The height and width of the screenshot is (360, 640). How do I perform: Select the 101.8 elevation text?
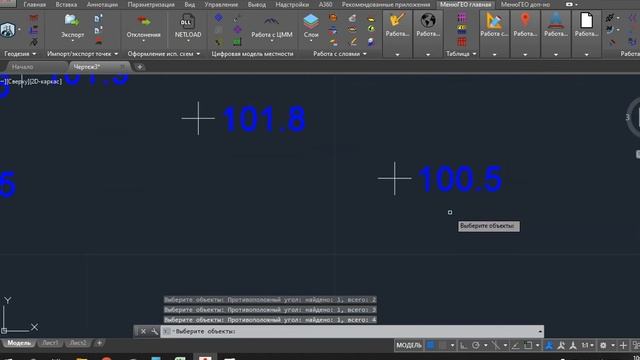tap(264, 119)
